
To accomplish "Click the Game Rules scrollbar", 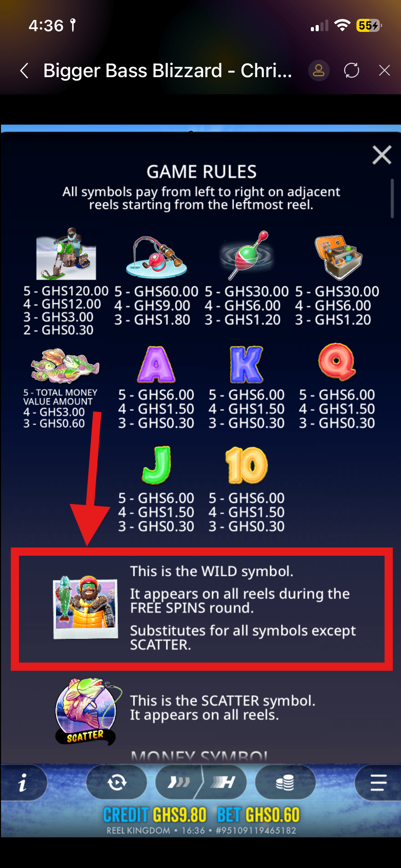I will coord(392,198).
